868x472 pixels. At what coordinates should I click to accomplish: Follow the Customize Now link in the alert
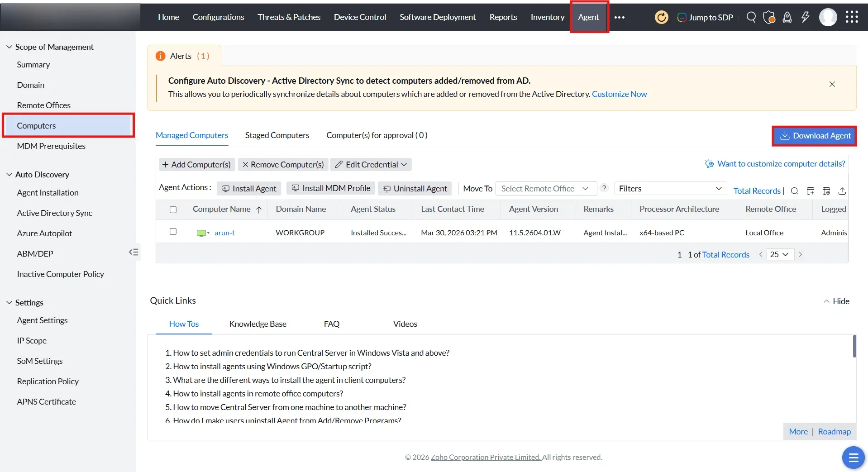620,94
